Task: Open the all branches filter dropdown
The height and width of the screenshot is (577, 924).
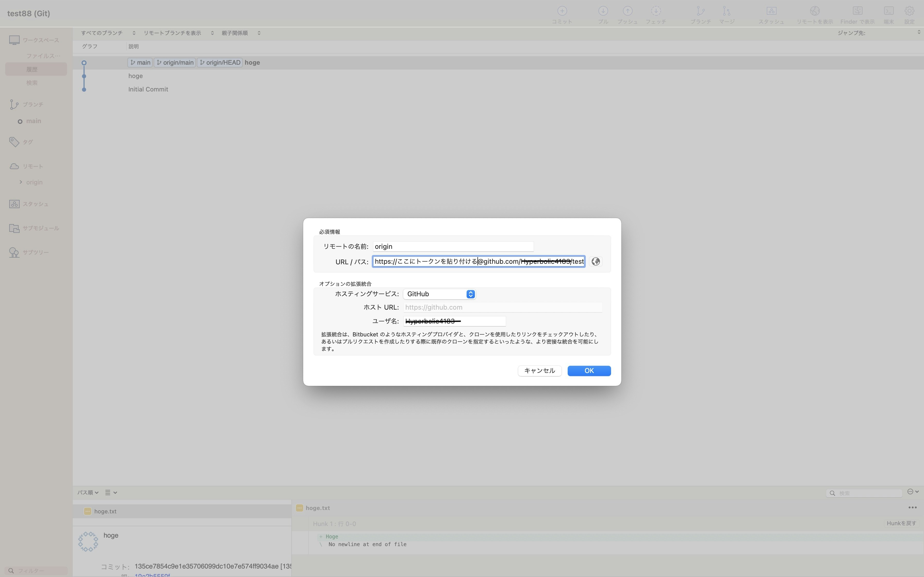Action: (x=108, y=33)
